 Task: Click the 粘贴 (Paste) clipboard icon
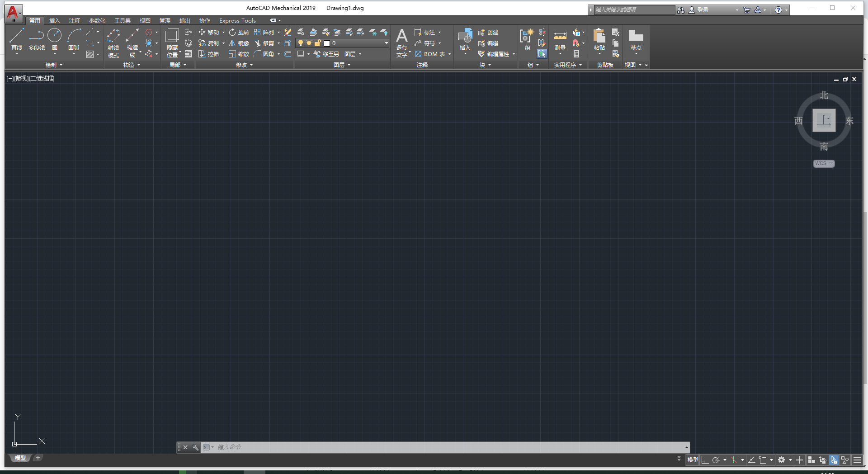(x=599, y=35)
